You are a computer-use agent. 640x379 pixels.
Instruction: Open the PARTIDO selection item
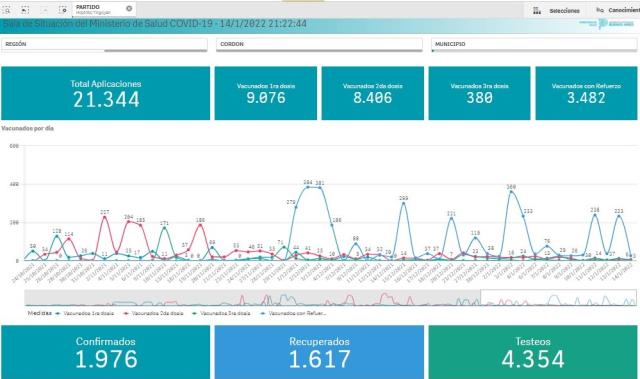99,9
